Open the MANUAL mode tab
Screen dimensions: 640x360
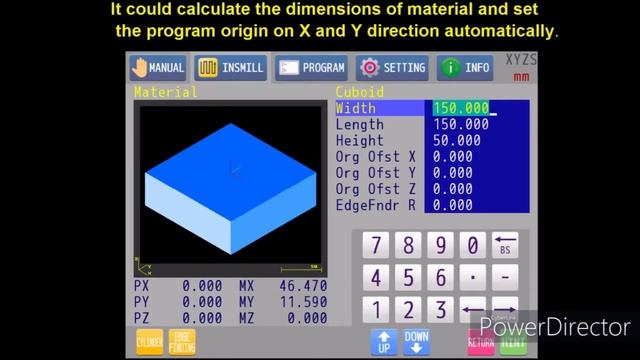pyautogui.click(x=158, y=68)
